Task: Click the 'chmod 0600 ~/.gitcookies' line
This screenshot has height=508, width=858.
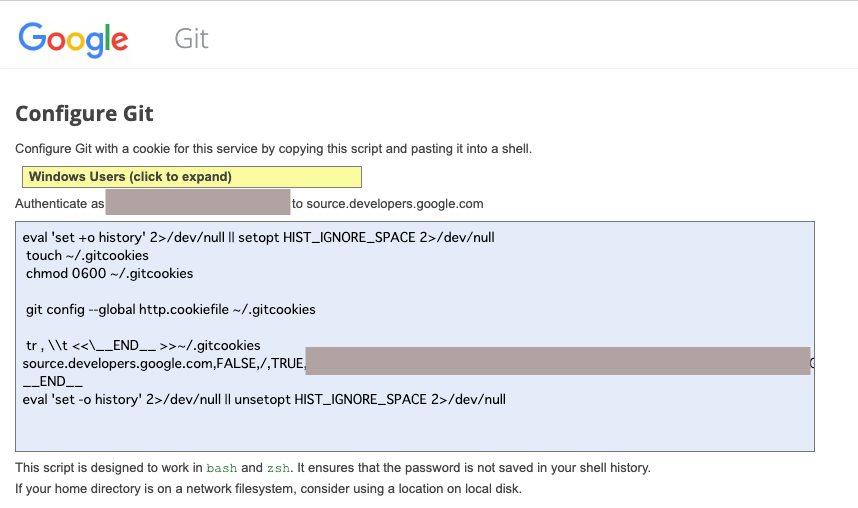Action: tap(109, 273)
